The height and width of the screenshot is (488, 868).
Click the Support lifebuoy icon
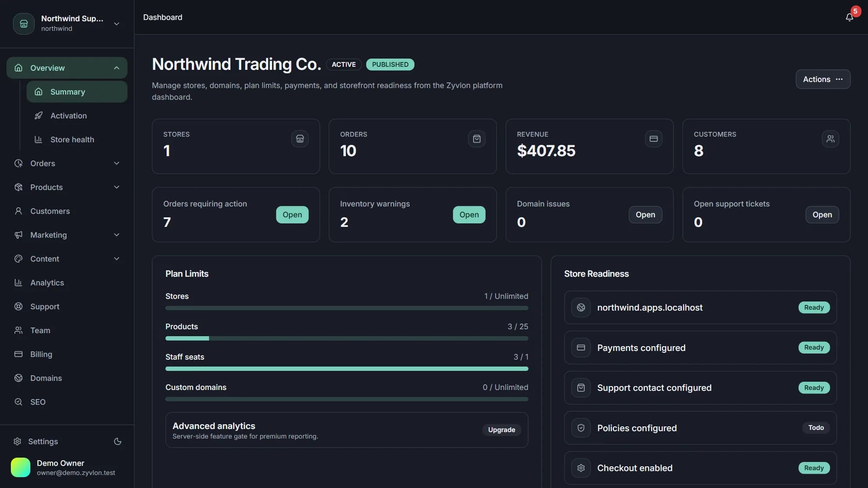(18, 306)
